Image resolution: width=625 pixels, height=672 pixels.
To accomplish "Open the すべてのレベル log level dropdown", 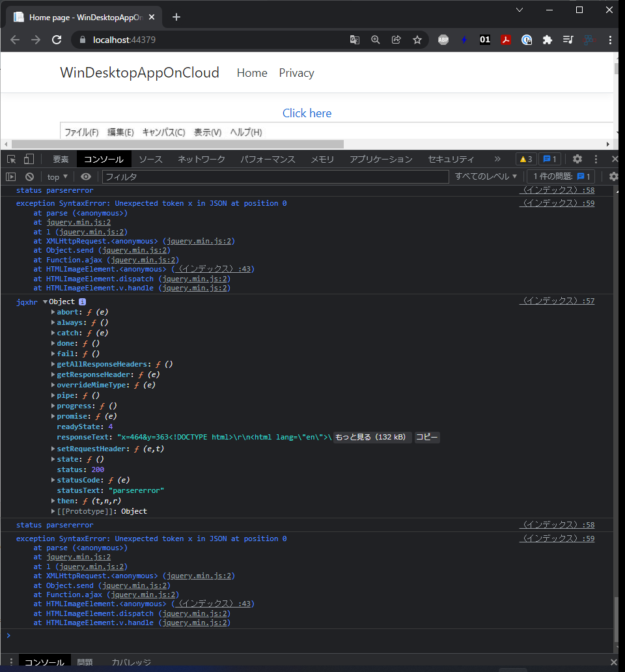I will coord(486,176).
